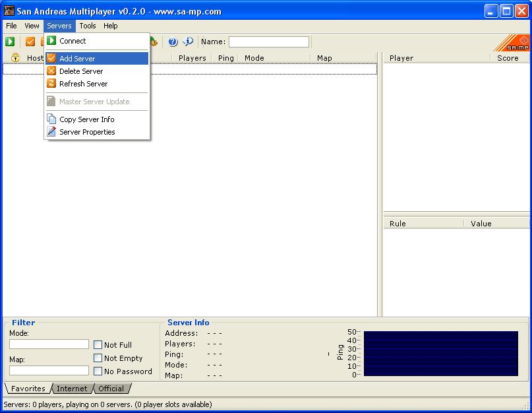This screenshot has height=413, width=532.
Task: Enable the Not Full filter checkbox
Action: tap(98, 345)
